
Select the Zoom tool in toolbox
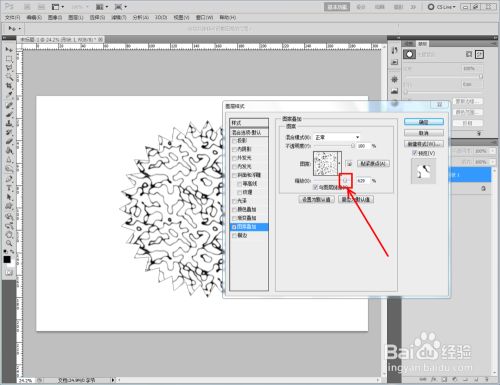(x=9, y=243)
